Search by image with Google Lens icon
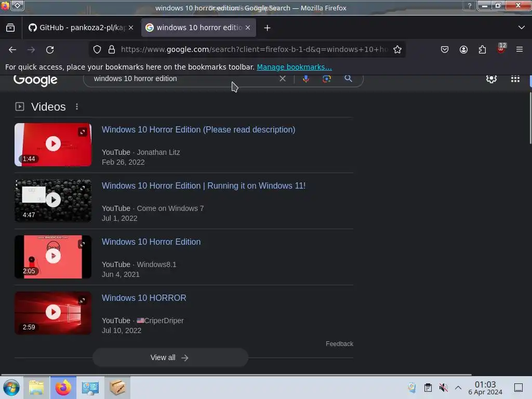Viewport: 532px width, 399px height. [327, 79]
